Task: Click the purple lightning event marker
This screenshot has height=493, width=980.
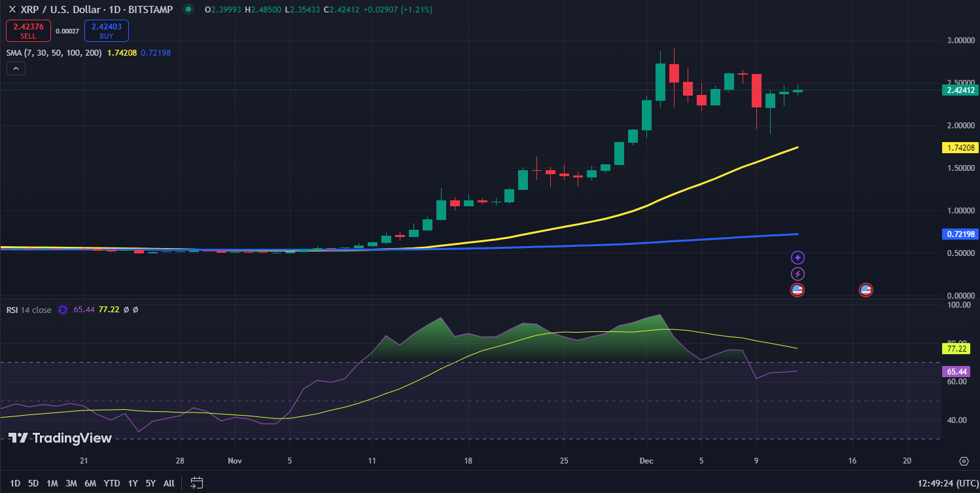Action: 797,274
